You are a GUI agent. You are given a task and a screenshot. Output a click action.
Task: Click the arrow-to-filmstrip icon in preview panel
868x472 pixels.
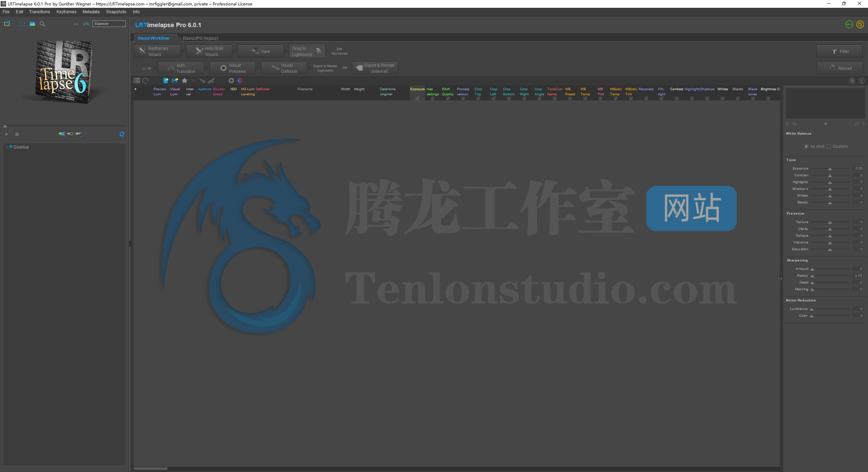61,134
